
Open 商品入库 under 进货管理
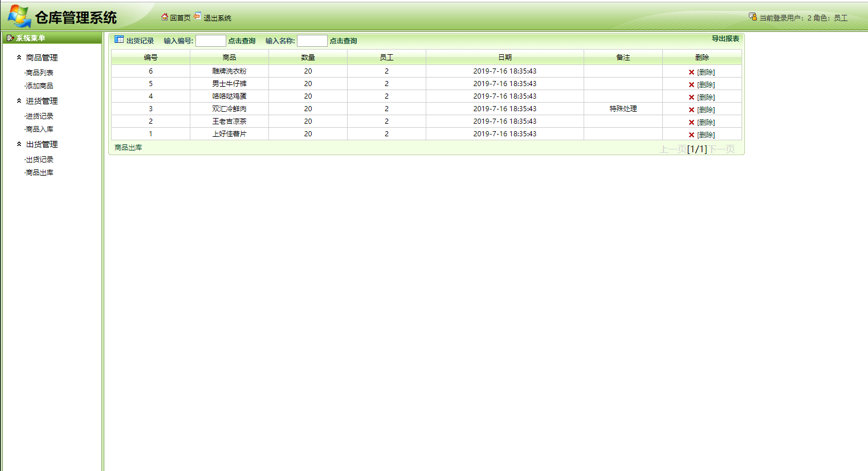click(x=39, y=129)
